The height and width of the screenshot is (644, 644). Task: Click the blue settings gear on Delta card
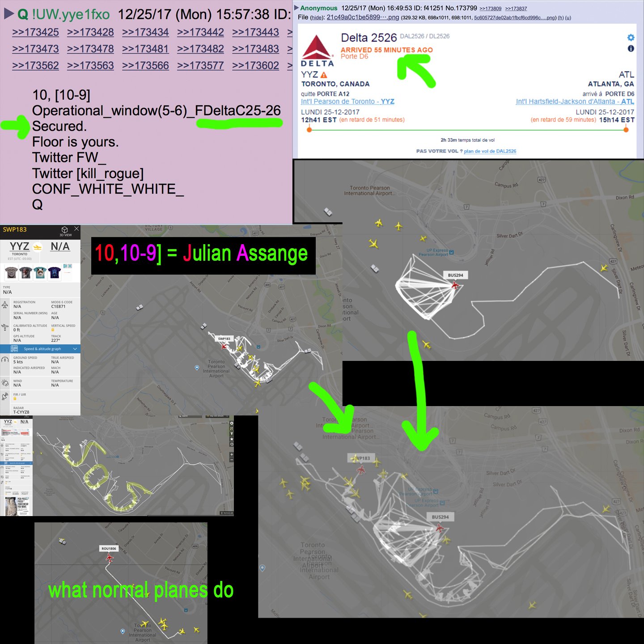[631, 38]
